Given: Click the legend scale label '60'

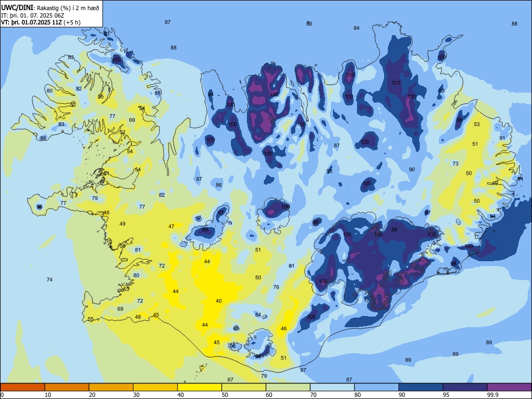Looking at the screenshot, I should point(269,395).
